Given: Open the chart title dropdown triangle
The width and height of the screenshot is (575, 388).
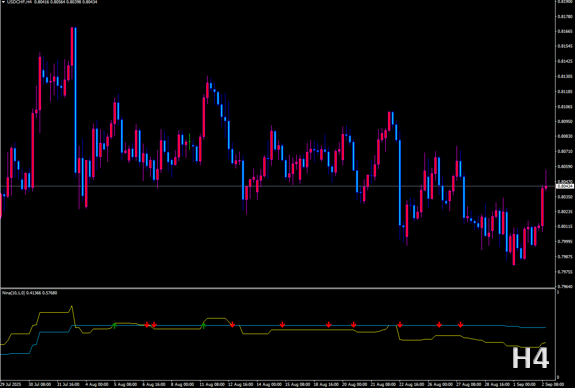Looking at the screenshot, I should [x=4, y=2].
